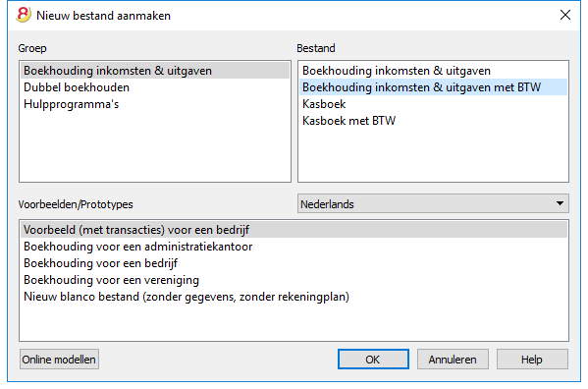Close the Nieuw bestand aanmaken dialog
Screen dimensions: 588x389
(565, 15)
